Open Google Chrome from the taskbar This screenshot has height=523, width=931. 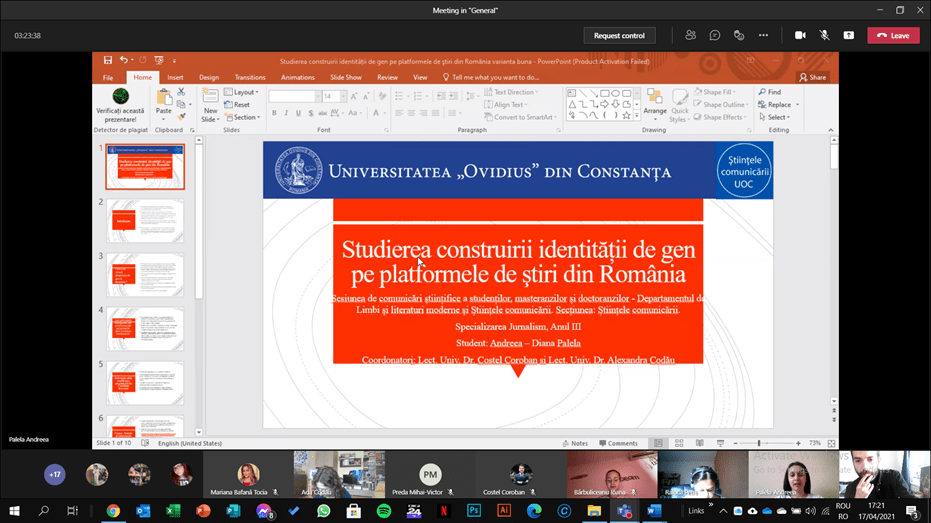tap(113, 511)
